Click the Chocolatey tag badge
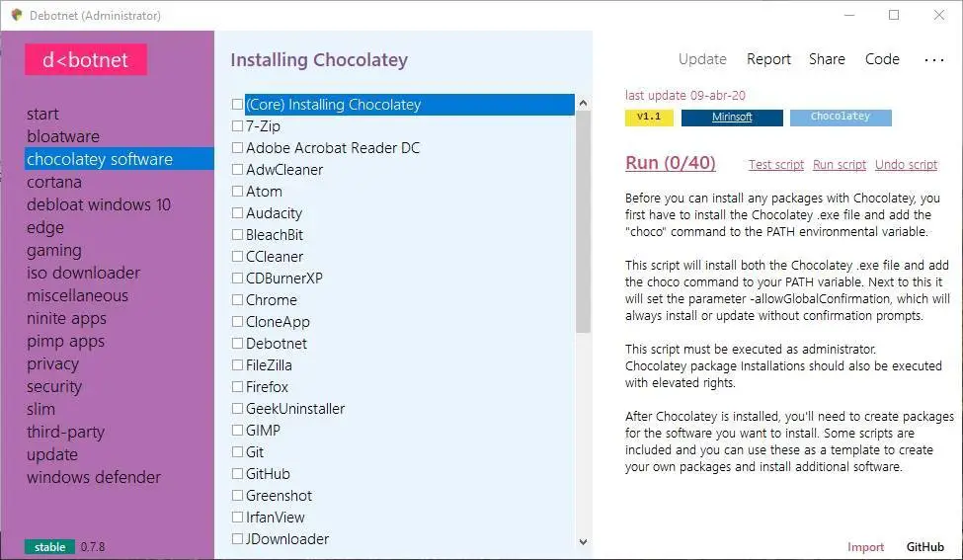This screenshot has height=560, width=963. tap(841, 118)
